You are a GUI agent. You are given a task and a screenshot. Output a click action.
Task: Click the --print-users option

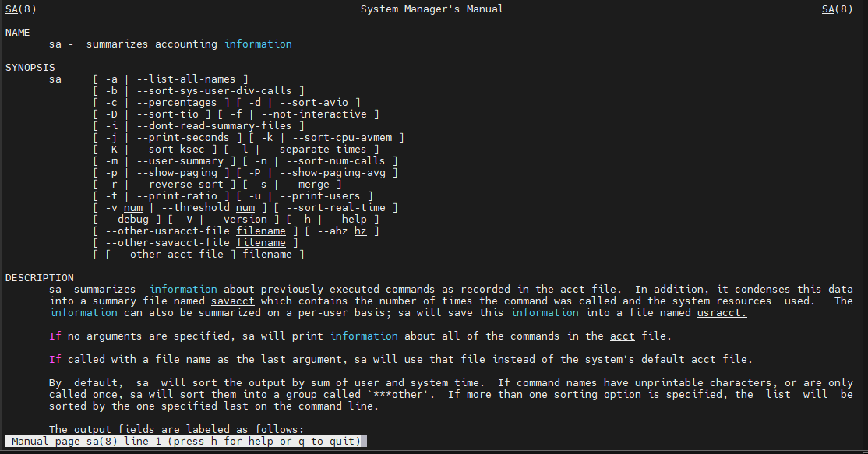(x=320, y=195)
